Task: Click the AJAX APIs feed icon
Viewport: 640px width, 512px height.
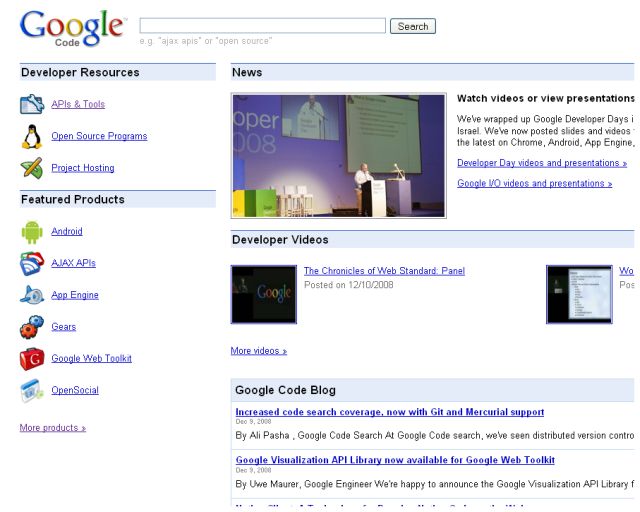Action: coord(32,263)
